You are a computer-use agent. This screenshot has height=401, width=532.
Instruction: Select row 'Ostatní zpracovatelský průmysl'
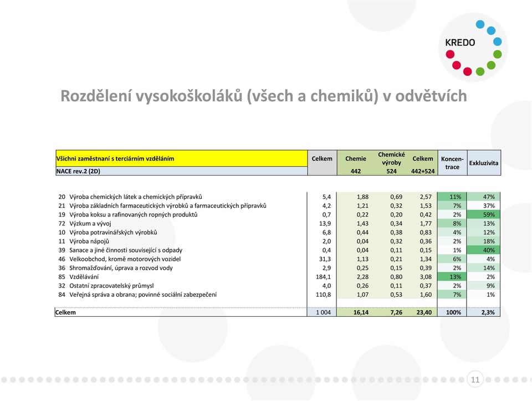(278, 286)
